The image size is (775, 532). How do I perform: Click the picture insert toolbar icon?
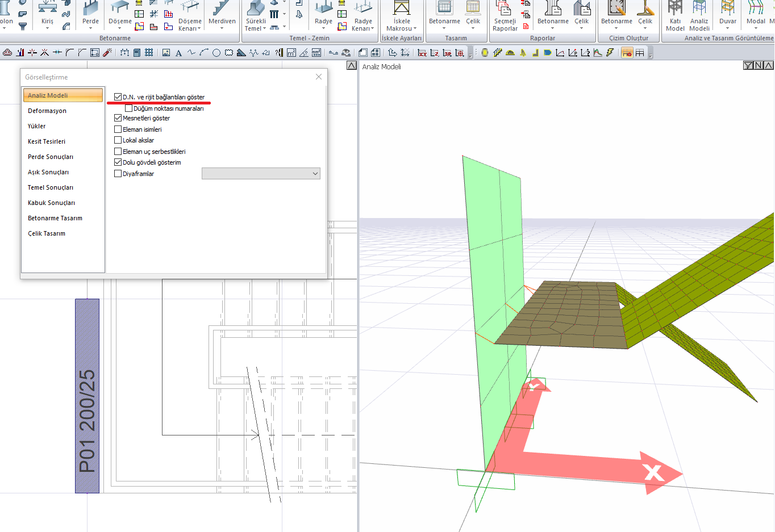click(x=166, y=53)
